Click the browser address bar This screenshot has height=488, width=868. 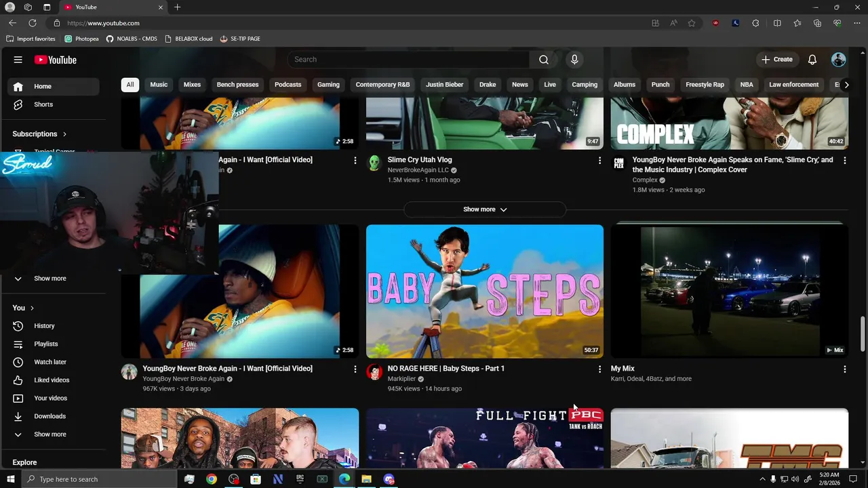(353, 23)
